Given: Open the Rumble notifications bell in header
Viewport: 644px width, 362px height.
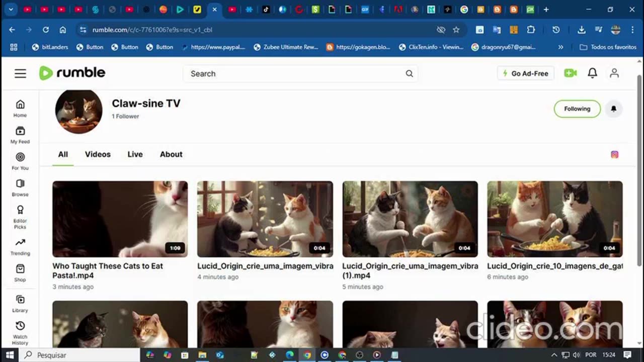Looking at the screenshot, I should [x=593, y=73].
